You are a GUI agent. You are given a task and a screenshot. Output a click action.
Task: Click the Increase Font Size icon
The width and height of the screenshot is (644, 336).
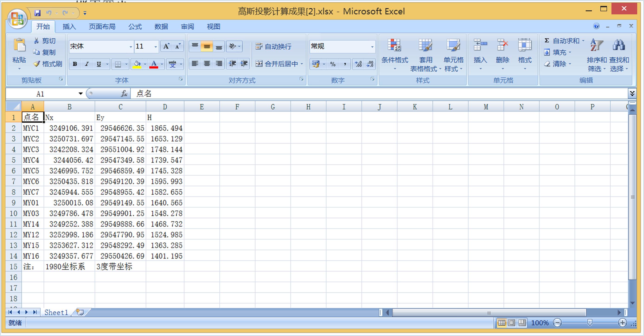click(x=166, y=46)
